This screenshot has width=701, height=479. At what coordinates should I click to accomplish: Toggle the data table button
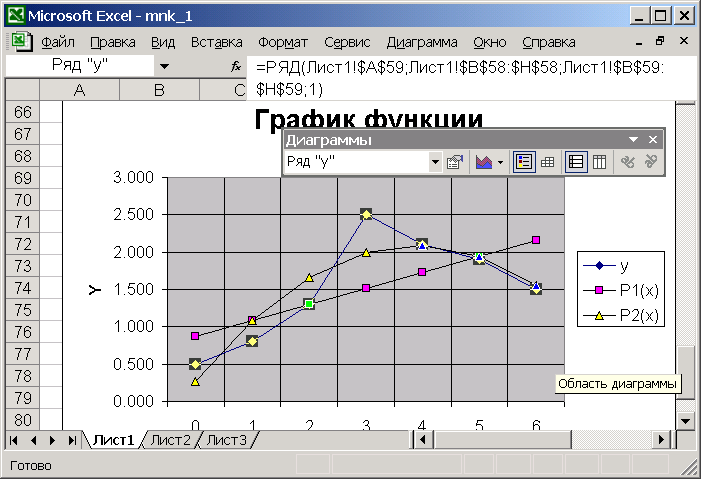(x=547, y=162)
